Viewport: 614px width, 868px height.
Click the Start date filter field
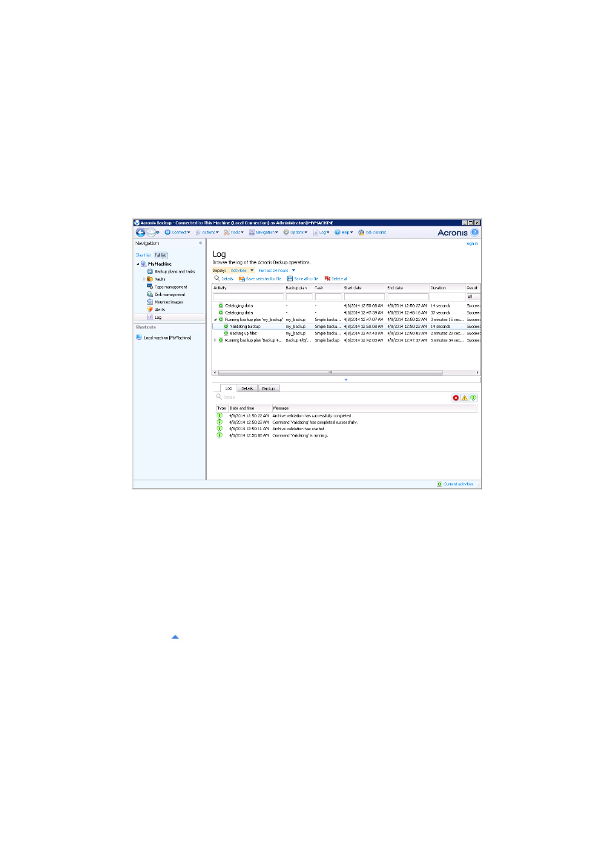(364, 297)
